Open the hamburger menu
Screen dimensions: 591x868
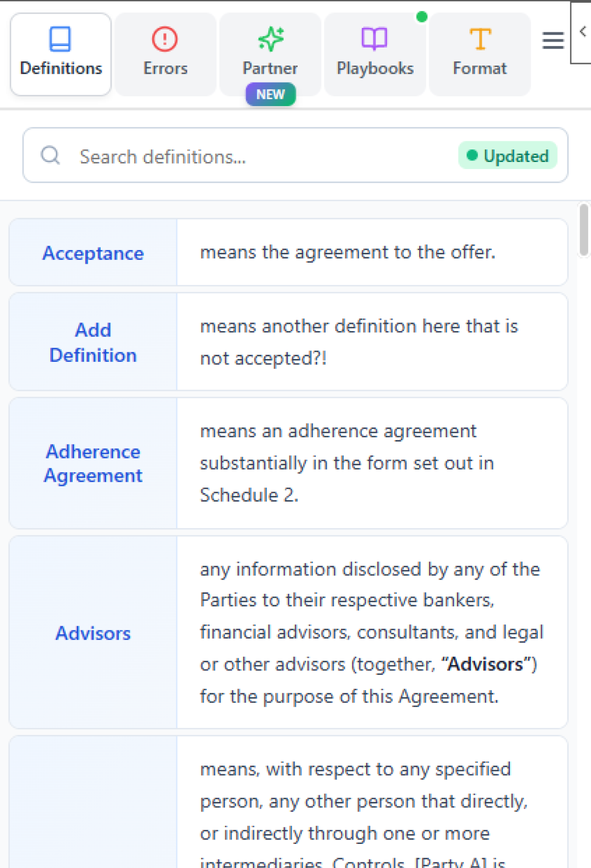pyautogui.click(x=553, y=40)
